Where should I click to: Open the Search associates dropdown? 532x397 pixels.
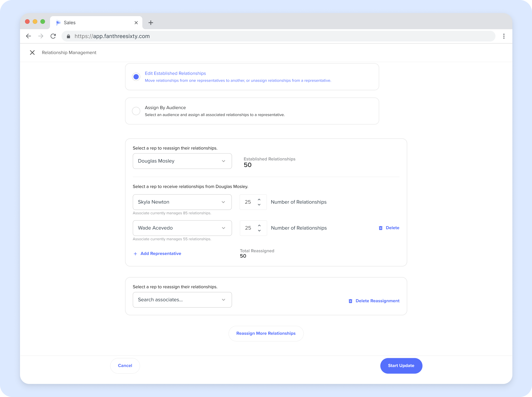click(x=182, y=300)
